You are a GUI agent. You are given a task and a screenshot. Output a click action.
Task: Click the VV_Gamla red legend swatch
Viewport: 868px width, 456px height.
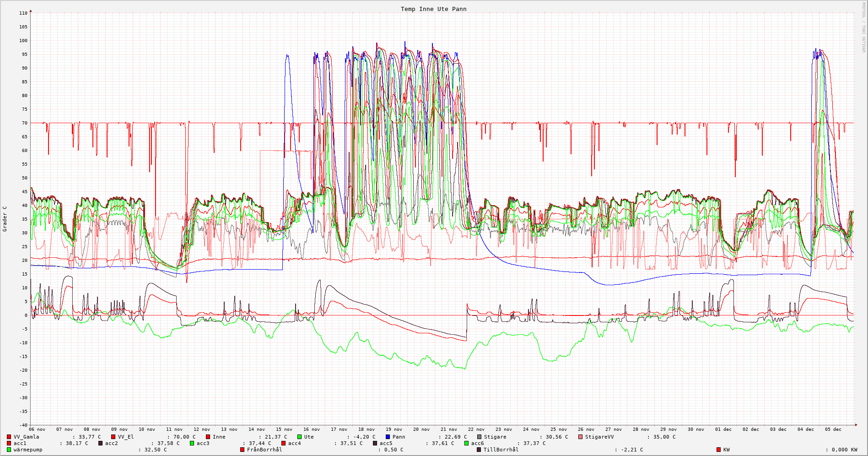click(x=9, y=437)
